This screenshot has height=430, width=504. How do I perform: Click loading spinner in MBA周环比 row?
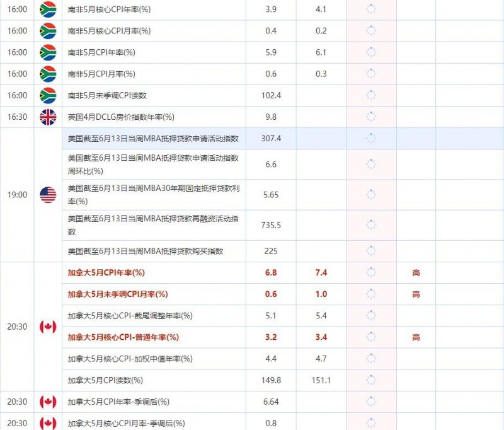(371, 164)
